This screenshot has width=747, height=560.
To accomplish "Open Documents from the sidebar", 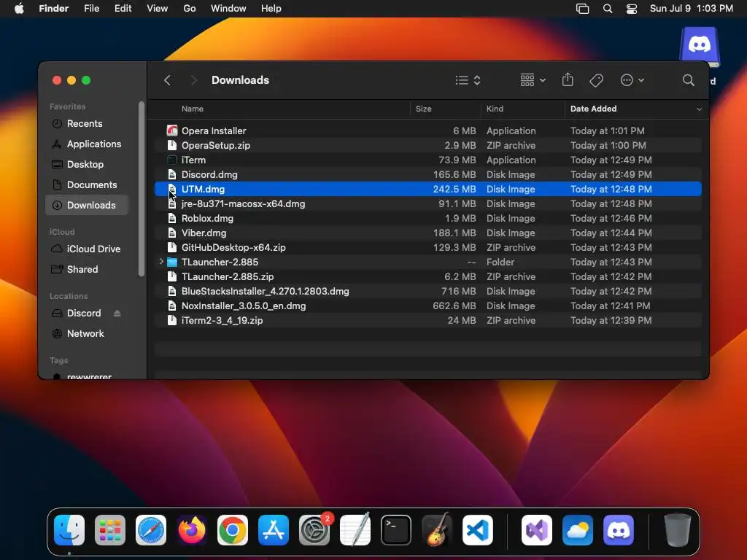I will click(87, 184).
